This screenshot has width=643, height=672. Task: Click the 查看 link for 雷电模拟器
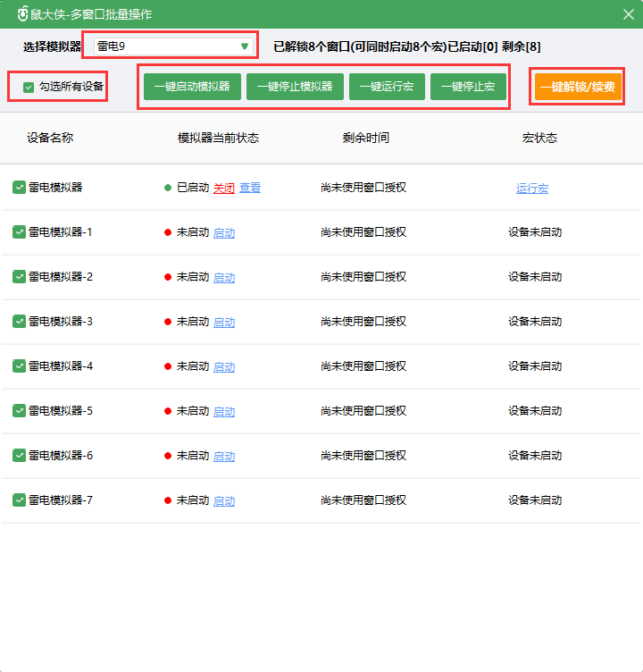point(250,188)
